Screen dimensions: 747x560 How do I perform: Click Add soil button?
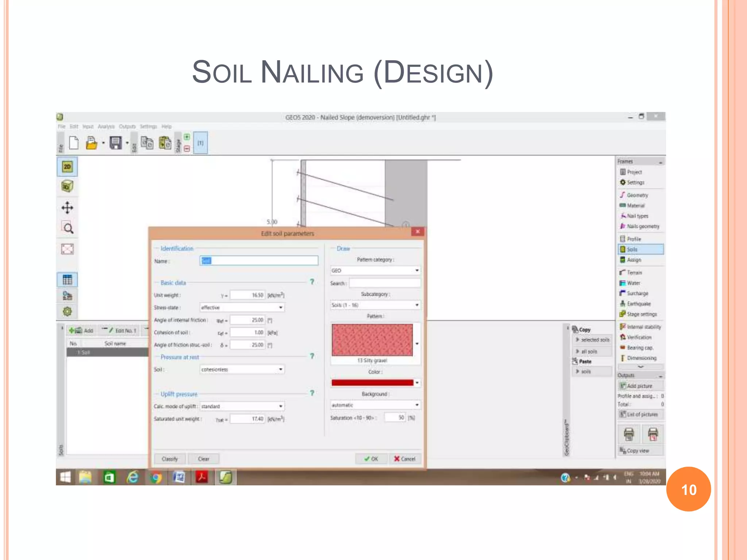click(82, 331)
